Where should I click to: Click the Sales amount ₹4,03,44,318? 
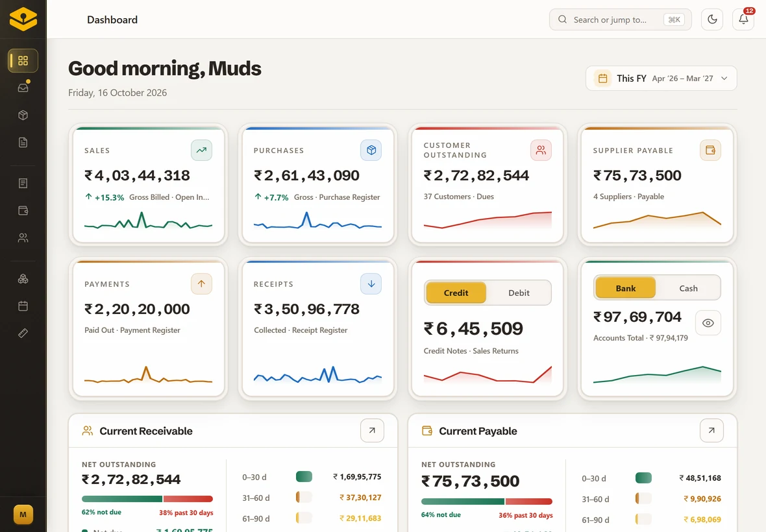137,176
